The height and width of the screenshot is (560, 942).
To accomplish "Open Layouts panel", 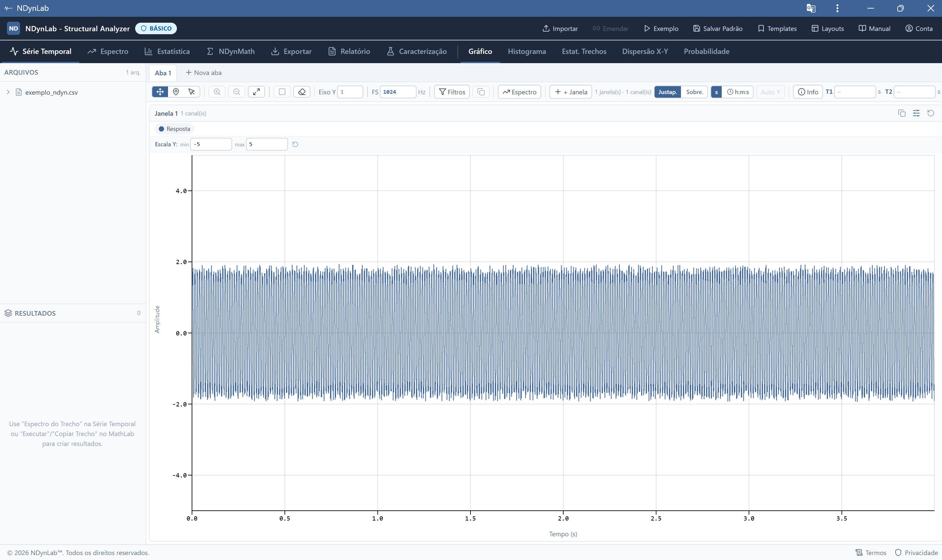I will point(828,28).
